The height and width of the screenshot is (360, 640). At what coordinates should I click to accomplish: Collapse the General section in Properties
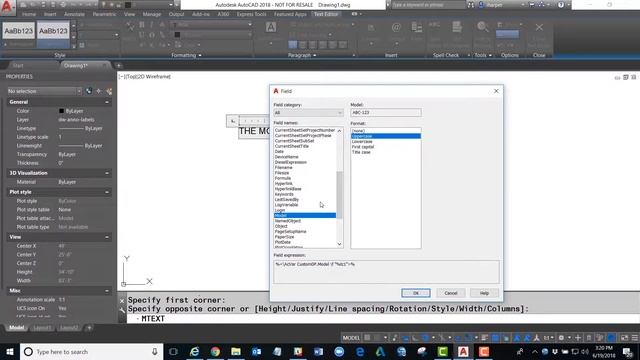[x=107, y=102]
